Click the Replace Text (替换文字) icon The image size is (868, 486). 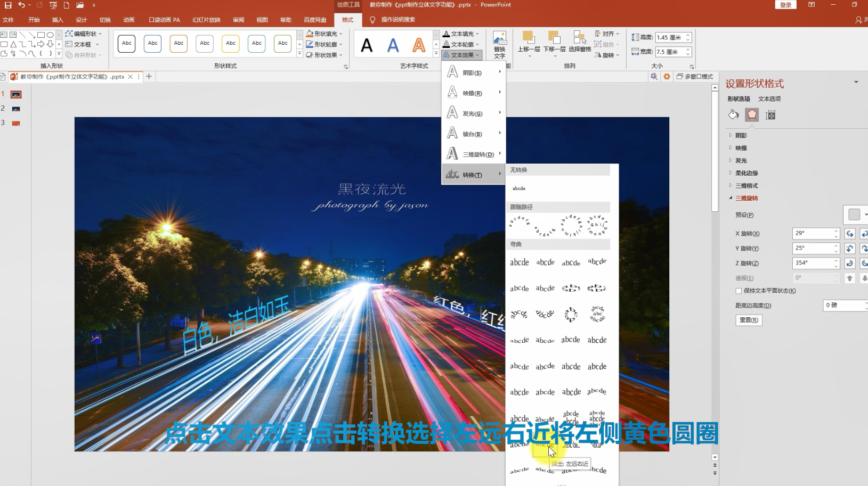[x=499, y=45]
